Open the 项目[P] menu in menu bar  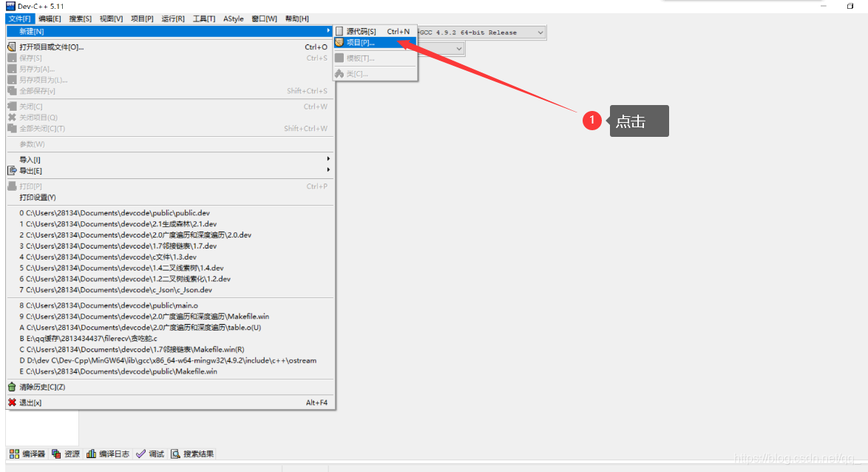pyautogui.click(x=142, y=18)
